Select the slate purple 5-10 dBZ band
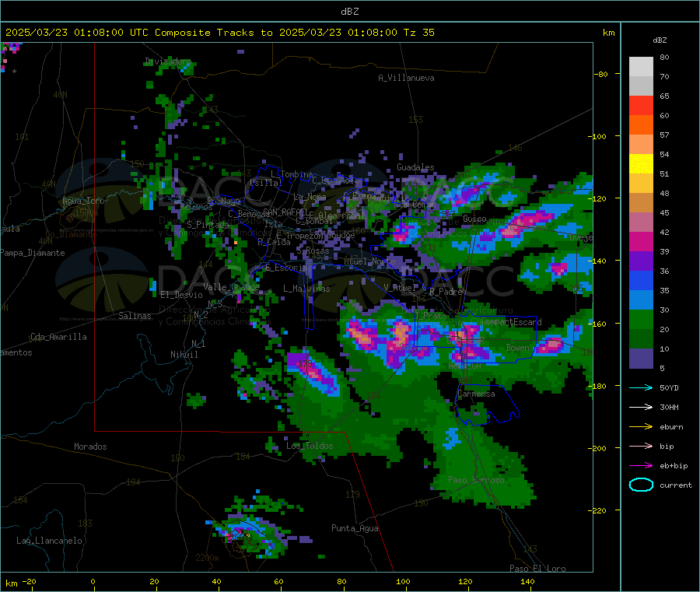 (641, 359)
